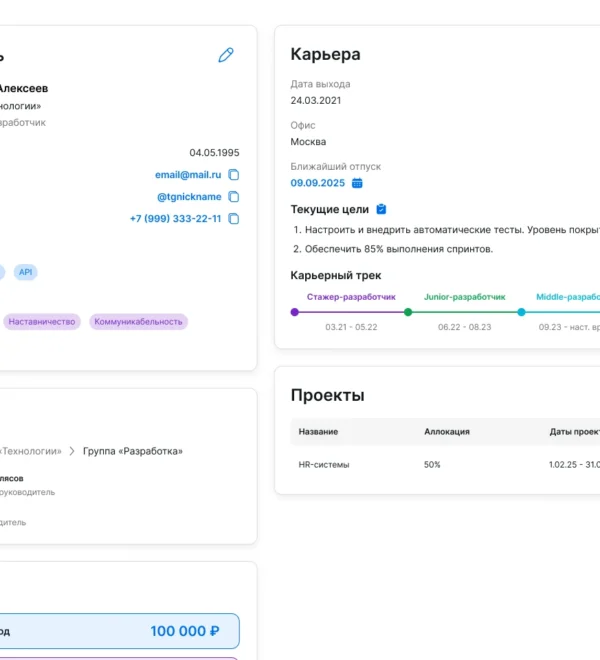
Task: Open the Группа «Разработка» breadcrumb
Action: point(133,451)
